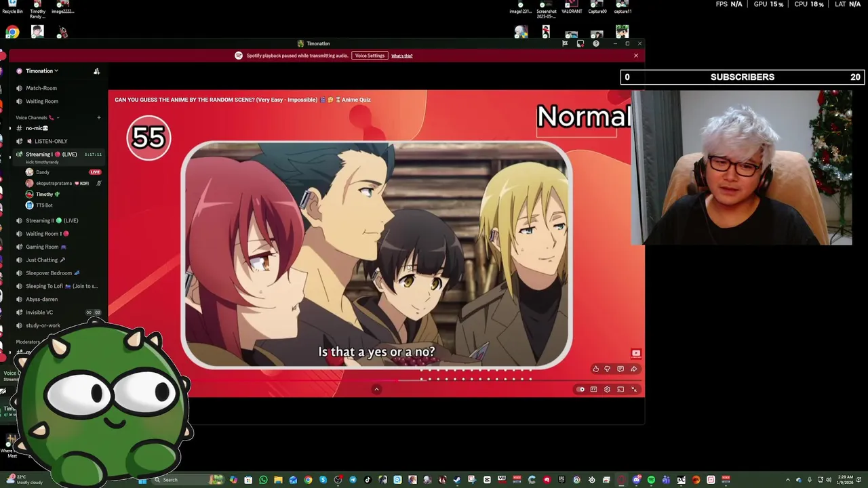Screen dimensions: 868x488
Task: Click the flag icon in Discord title bar
Action: pos(564,43)
